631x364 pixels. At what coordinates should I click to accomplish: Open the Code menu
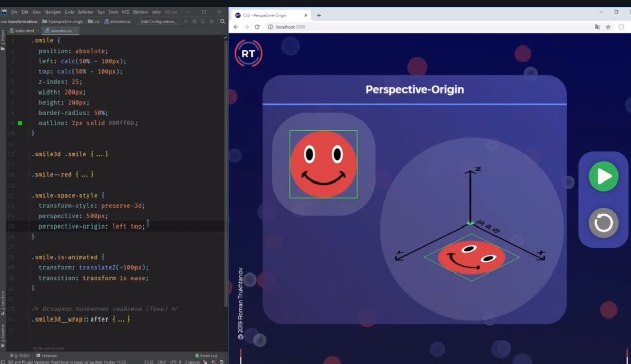click(x=69, y=12)
